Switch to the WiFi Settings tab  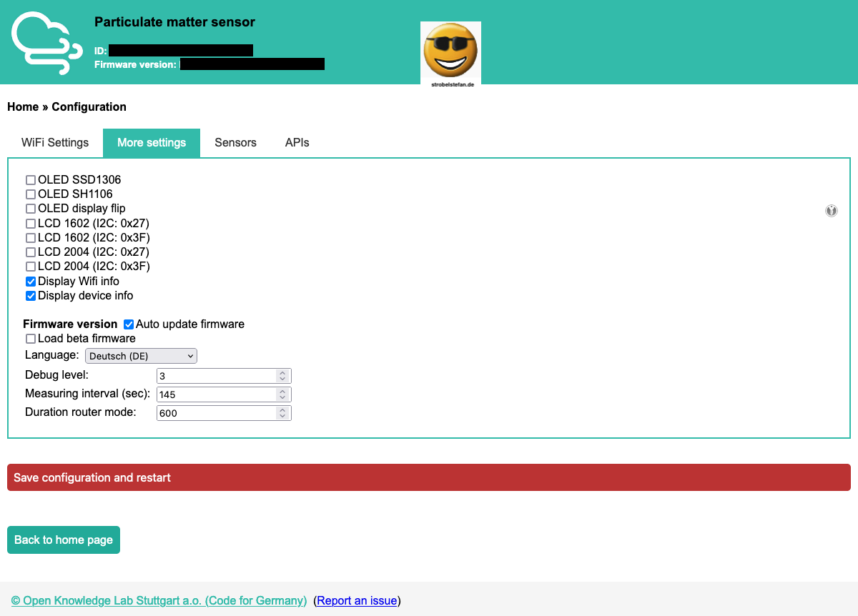54,142
